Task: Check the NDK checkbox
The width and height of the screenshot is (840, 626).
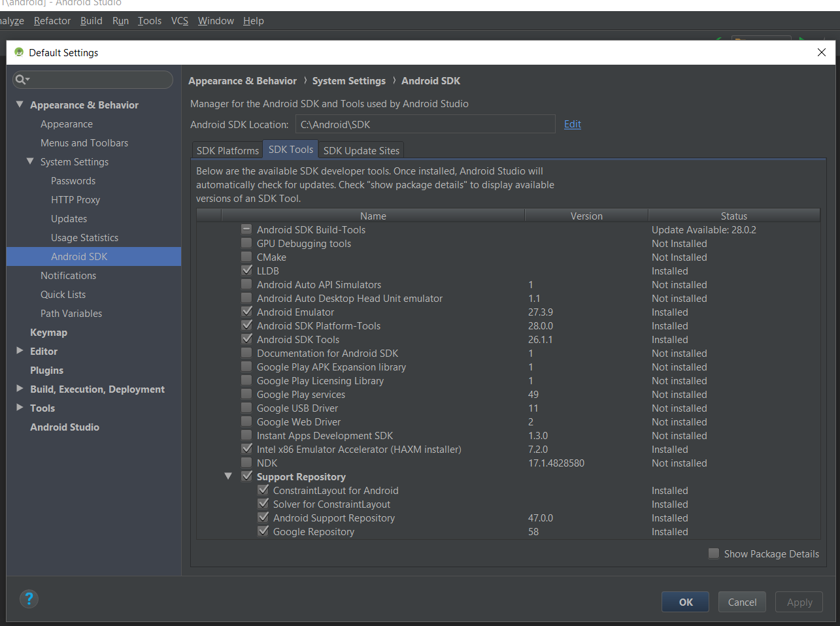Action: coord(246,463)
